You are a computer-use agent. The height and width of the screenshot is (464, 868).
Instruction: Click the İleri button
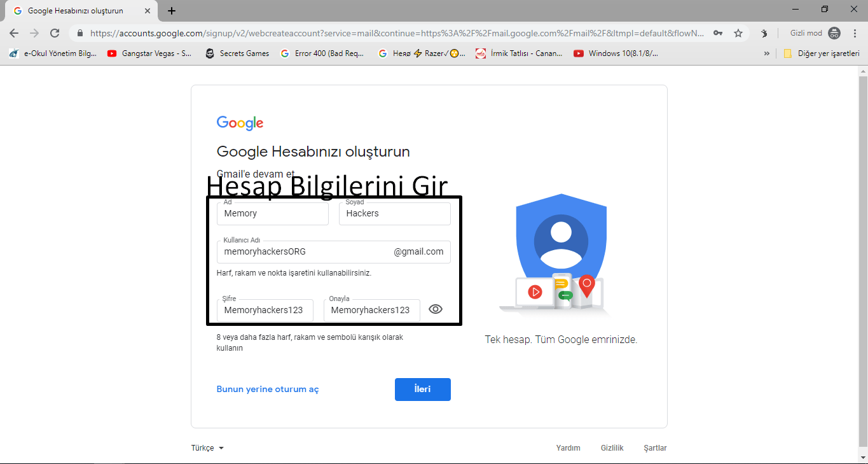423,390
